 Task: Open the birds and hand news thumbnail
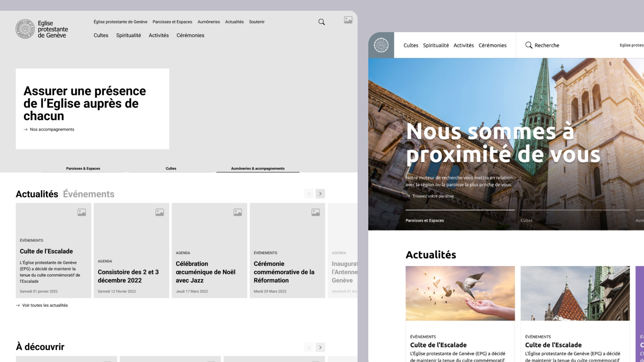(460, 293)
